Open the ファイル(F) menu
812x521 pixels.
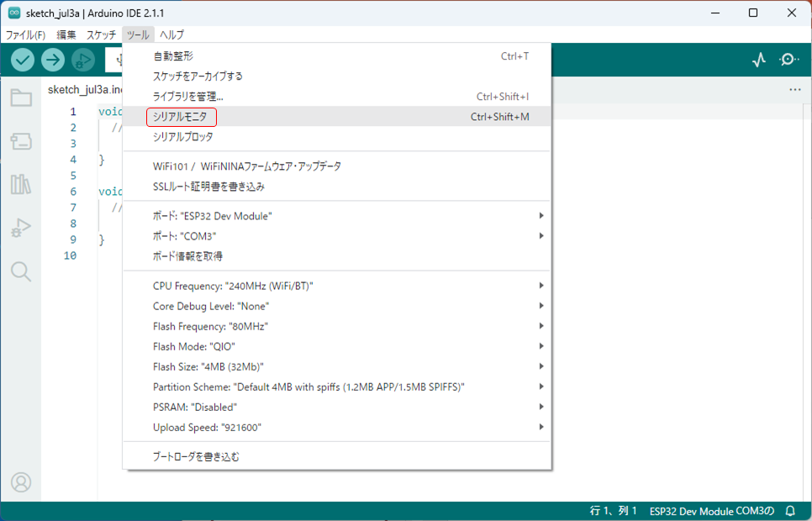tap(26, 34)
